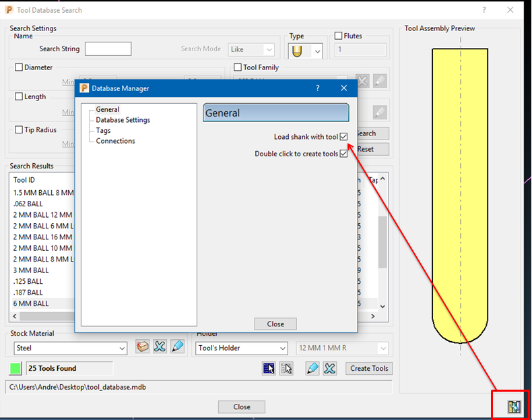The height and width of the screenshot is (420, 532).
Task: Enable the Tip Radius checkbox
Action: 19,129
